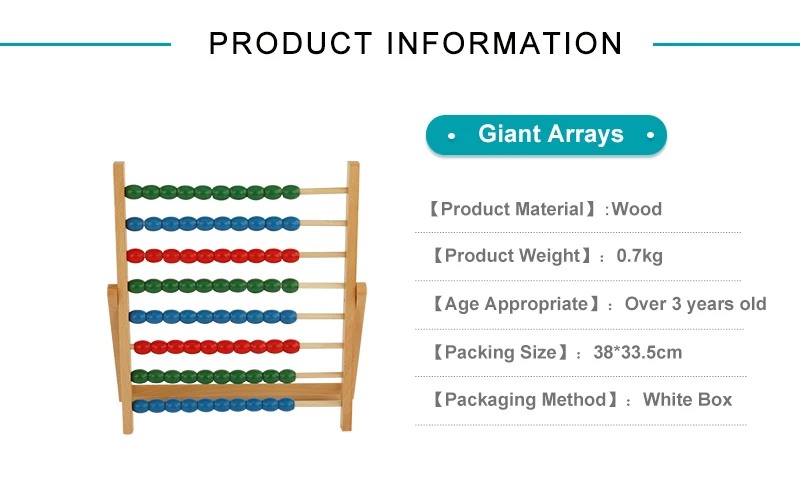This screenshot has height=483, width=800.
Task: Click the topmost green bead row
Action: point(212,191)
